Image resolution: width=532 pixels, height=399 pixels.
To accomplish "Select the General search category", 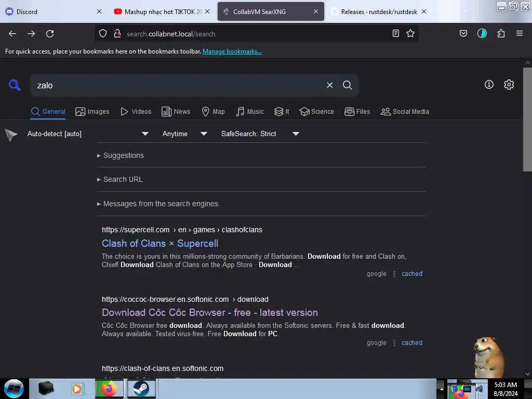I will click(48, 112).
